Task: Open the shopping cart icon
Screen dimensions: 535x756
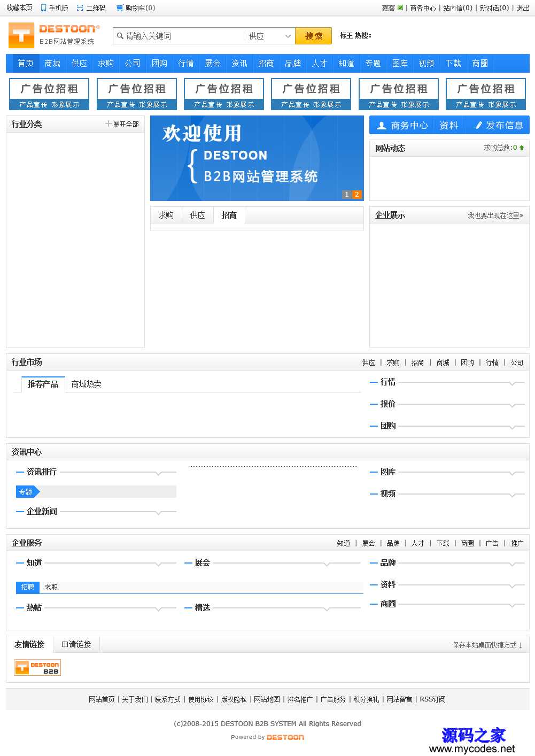Action: tap(120, 8)
